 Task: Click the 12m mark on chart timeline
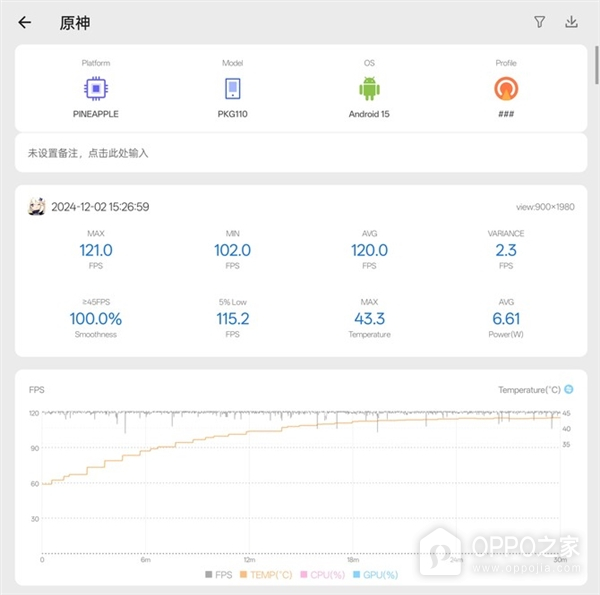tap(249, 560)
